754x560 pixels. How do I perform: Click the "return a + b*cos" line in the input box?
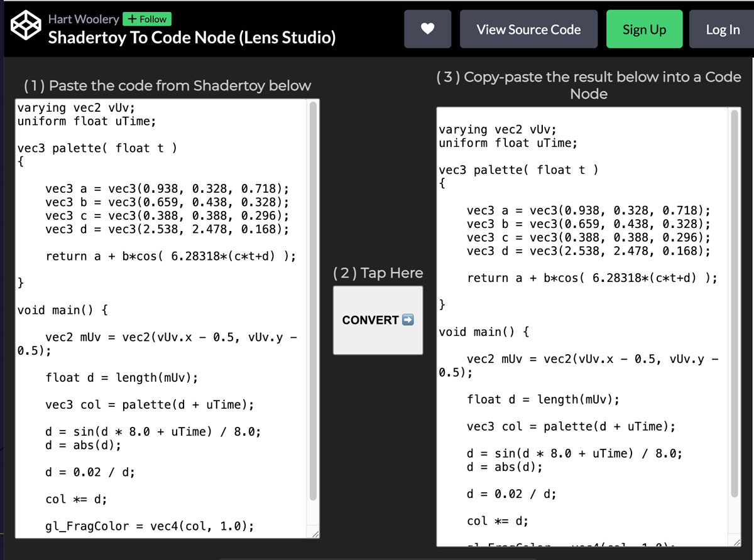coord(171,256)
